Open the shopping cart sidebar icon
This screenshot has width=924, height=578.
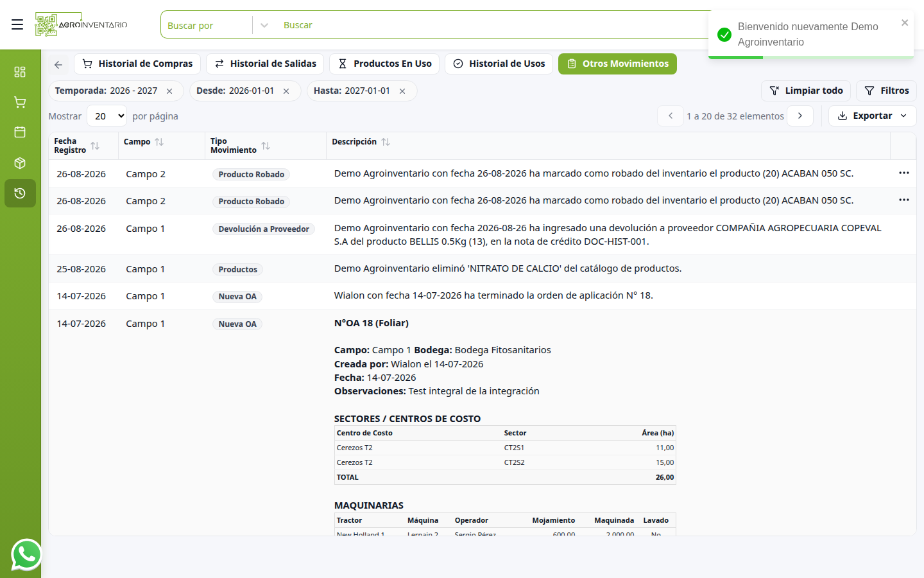[x=20, y=102]
